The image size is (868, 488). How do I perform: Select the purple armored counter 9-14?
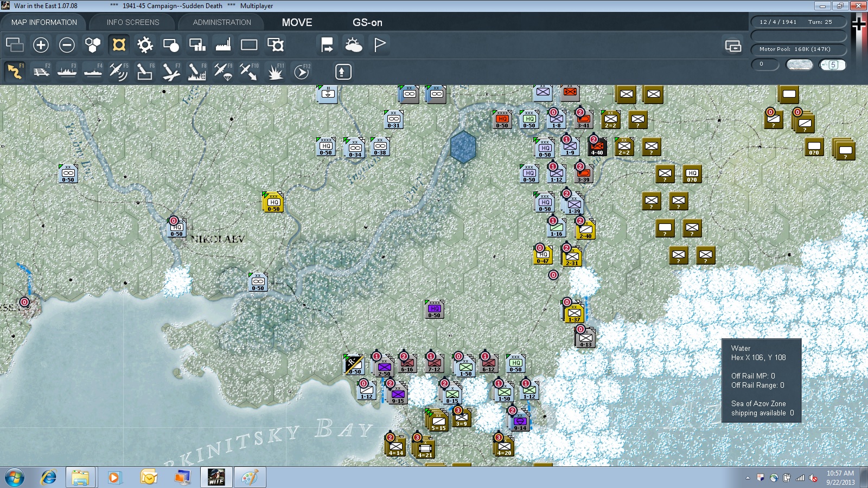520,421
